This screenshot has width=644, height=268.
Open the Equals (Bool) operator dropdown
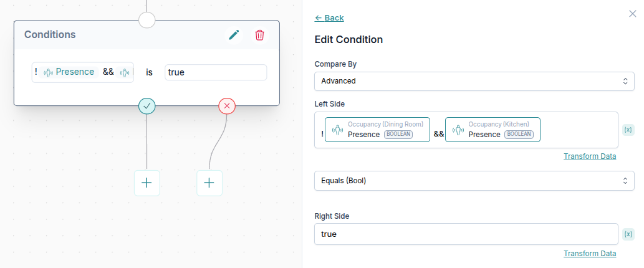pyautogui.click(x=474, y=180)
